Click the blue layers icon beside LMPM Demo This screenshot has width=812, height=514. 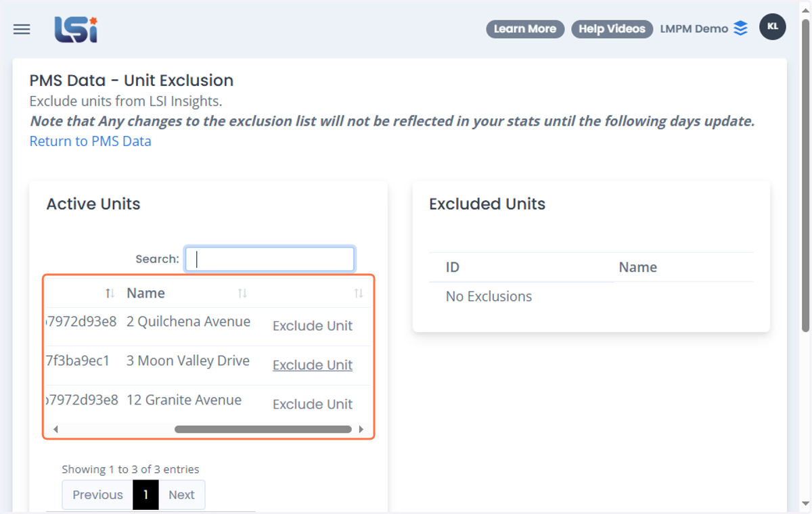click(741, 28)
